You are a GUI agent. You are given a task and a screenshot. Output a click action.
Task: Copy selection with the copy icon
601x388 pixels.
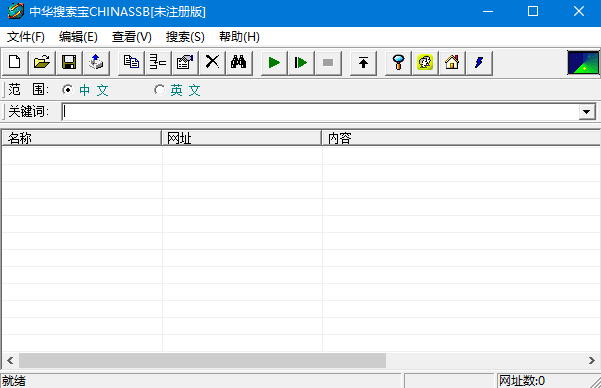click(x=131, y=62)
